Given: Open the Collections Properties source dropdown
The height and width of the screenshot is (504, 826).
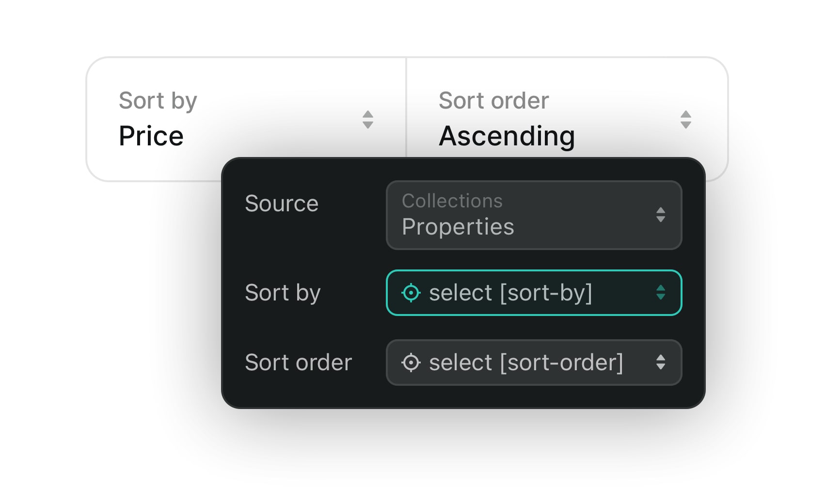Looking at the screenshot, I should click(534, 215).
